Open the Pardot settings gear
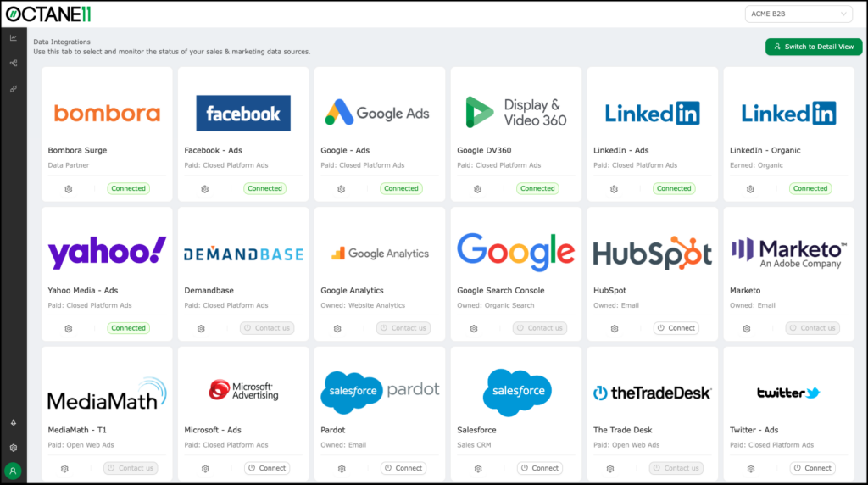This screenshot has height=485, width=868. click(x=342, y=468)
